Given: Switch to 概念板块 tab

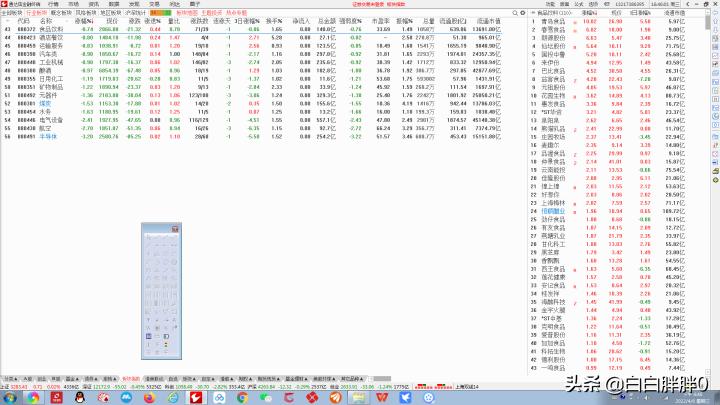Looking at the screenshot, I should pyautogui.click(x=61, y=13).
